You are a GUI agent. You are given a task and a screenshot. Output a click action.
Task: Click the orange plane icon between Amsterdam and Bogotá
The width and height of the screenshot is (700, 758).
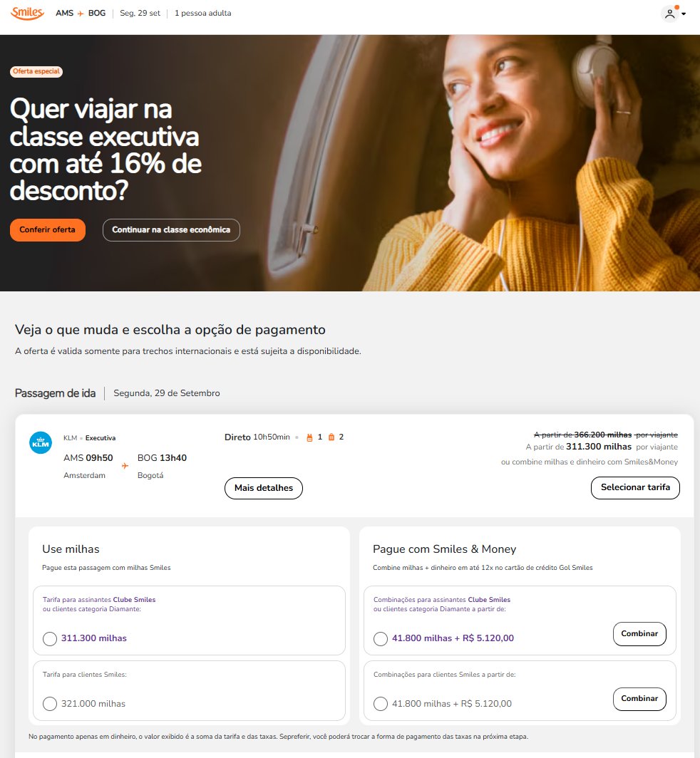click(x=125, y=466)
